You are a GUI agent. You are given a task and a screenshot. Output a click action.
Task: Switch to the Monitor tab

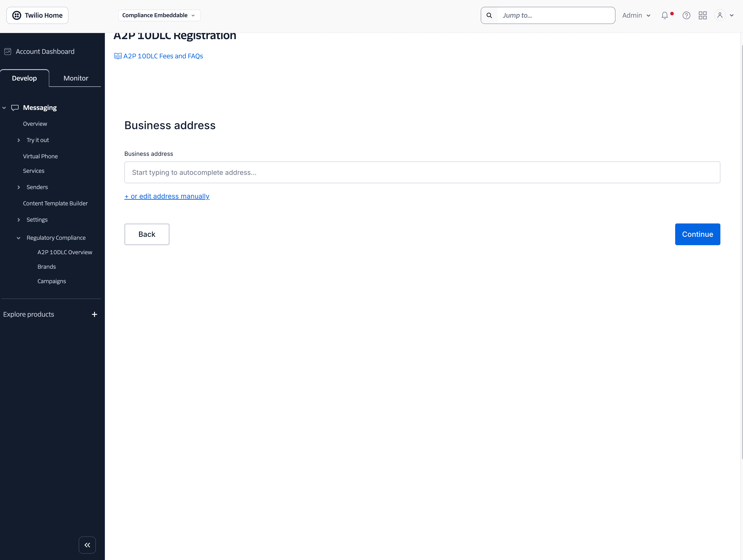[x=75, y=78]
